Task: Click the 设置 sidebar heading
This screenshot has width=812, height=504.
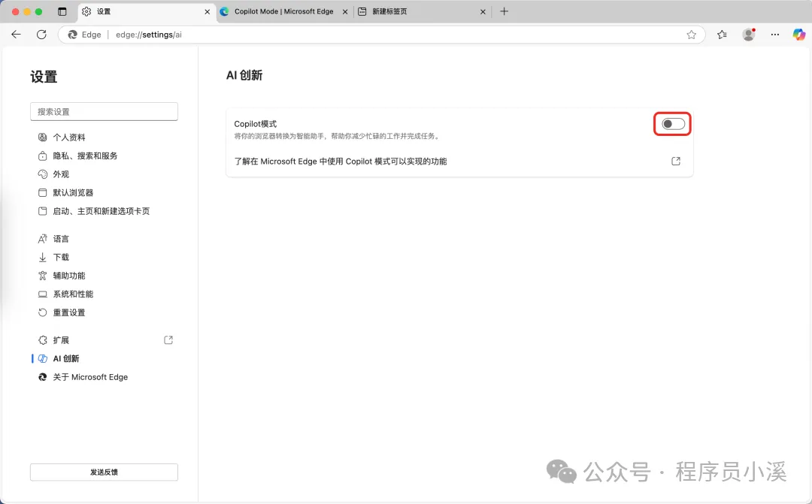Action: coord(44,77)
